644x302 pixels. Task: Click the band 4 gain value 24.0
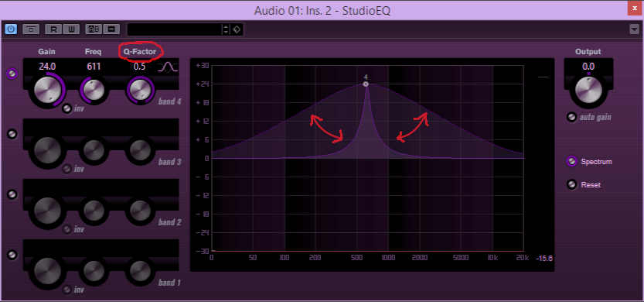47,67
